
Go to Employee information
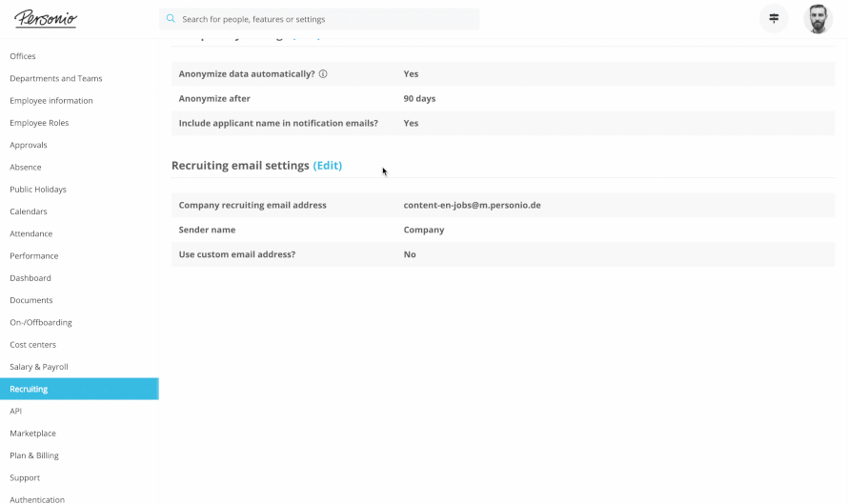51,101
